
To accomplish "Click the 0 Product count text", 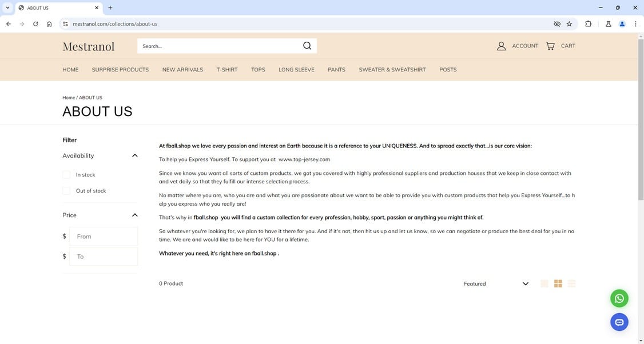I will pyautogui.click(x=171, y=283).
